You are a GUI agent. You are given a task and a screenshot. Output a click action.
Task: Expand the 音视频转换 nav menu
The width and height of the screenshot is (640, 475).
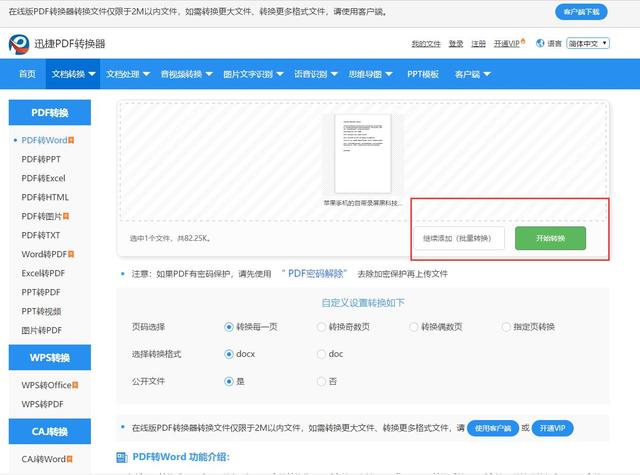187,74
